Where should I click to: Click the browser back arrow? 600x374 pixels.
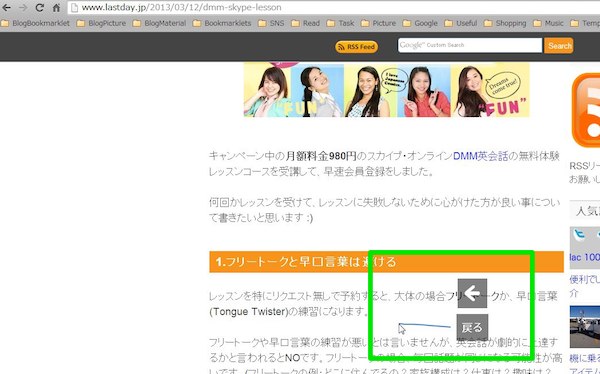[7, 7]
